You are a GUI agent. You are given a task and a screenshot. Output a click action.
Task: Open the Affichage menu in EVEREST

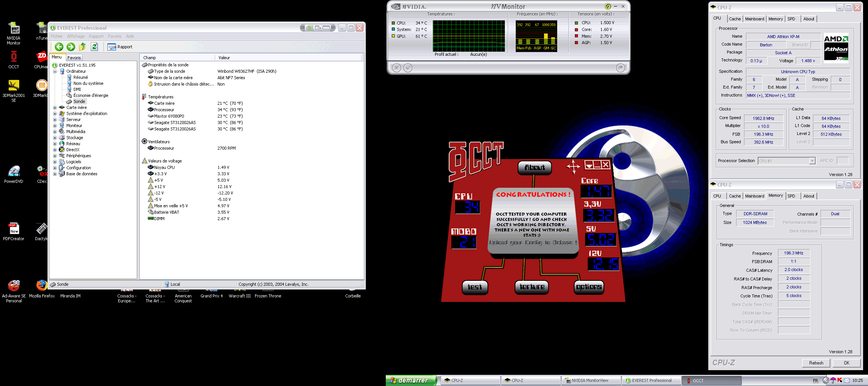point(76,36)
